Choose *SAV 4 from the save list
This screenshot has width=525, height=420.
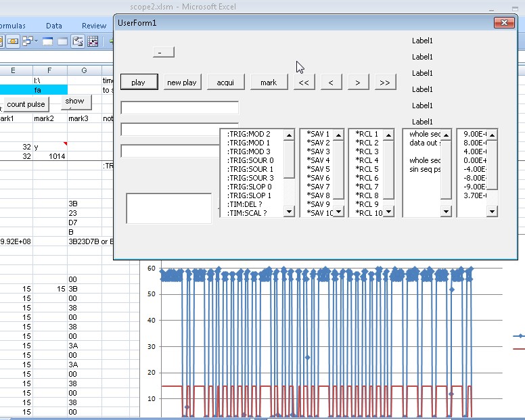coord(318,160)
